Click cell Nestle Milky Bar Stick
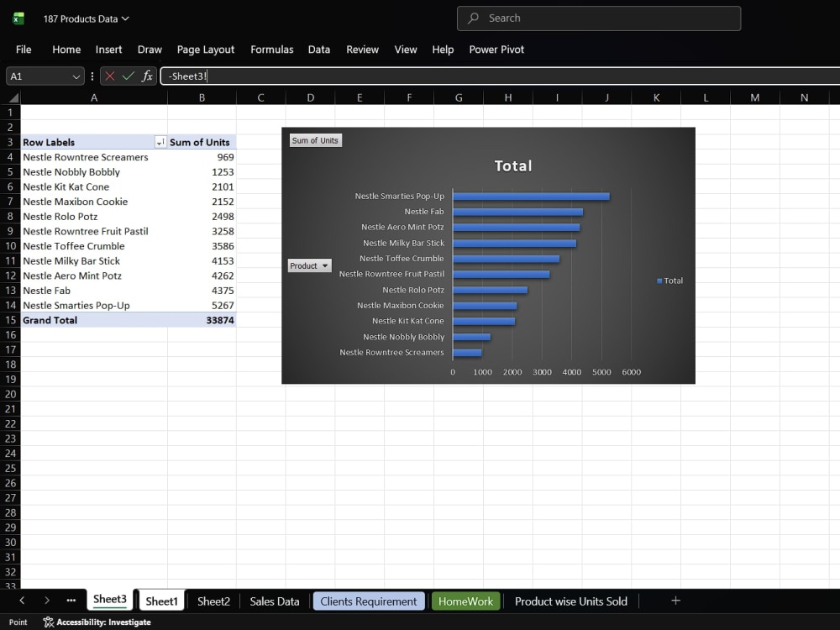 [94, 261]
